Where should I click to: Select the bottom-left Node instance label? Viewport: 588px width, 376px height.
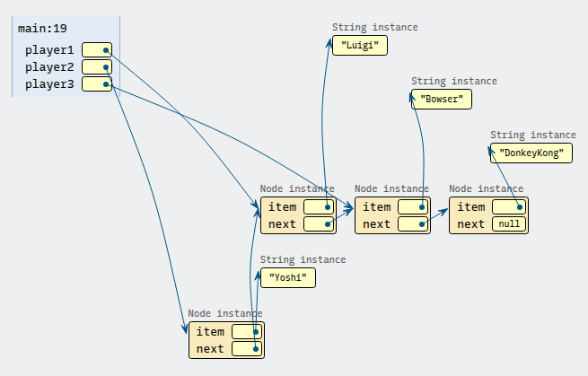pyautogui.click(x=224, y=314)
